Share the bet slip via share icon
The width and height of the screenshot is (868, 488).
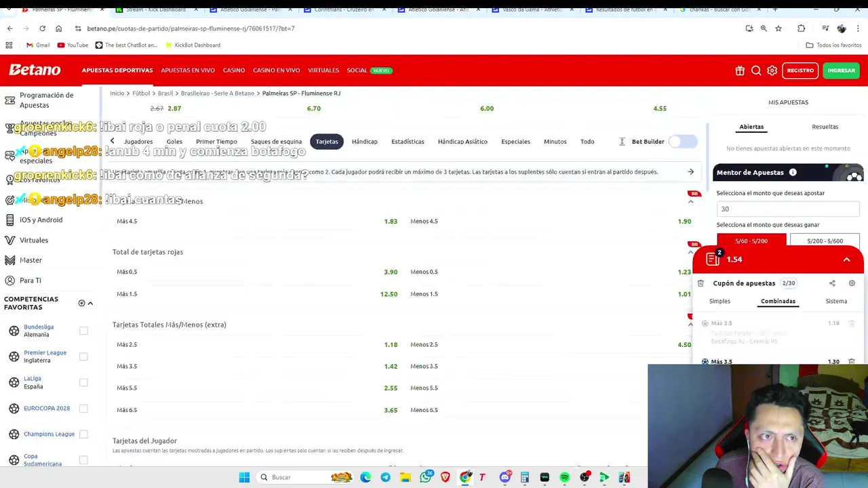(832, 283)
